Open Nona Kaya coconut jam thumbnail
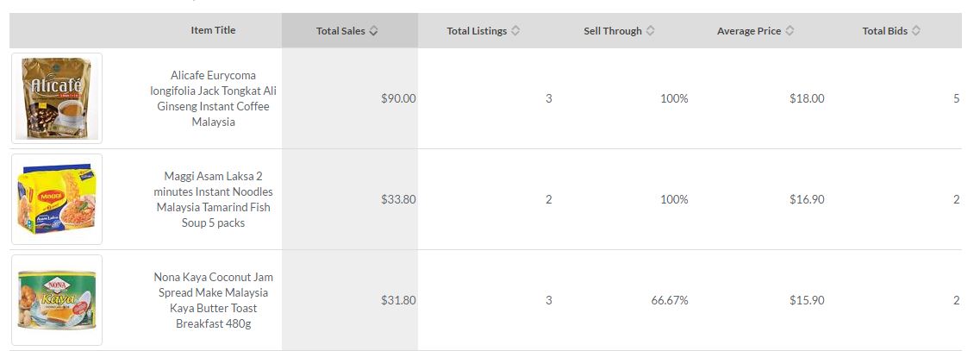 (x=57, y=300)
